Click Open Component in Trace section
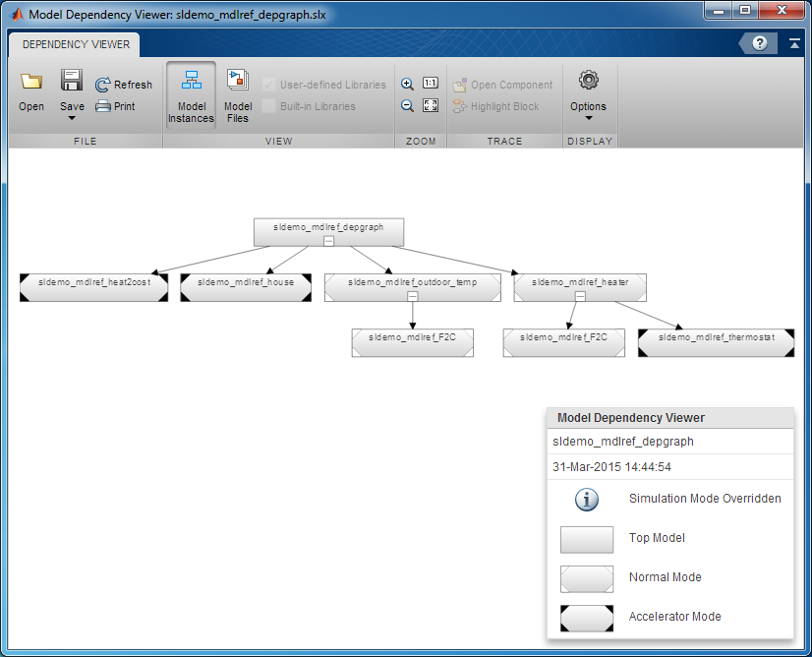The width and height of the screenshot is (812, 657). [502, 85]
